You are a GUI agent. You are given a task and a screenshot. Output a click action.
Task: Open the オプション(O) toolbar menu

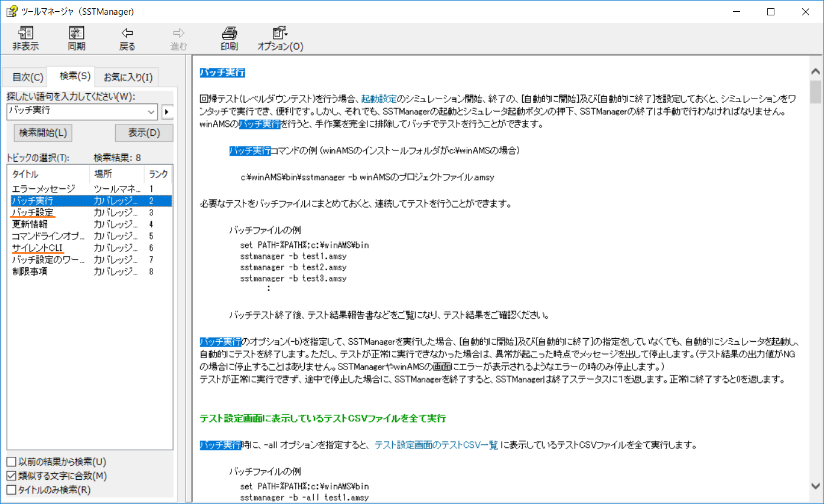[x=280, y=39]
